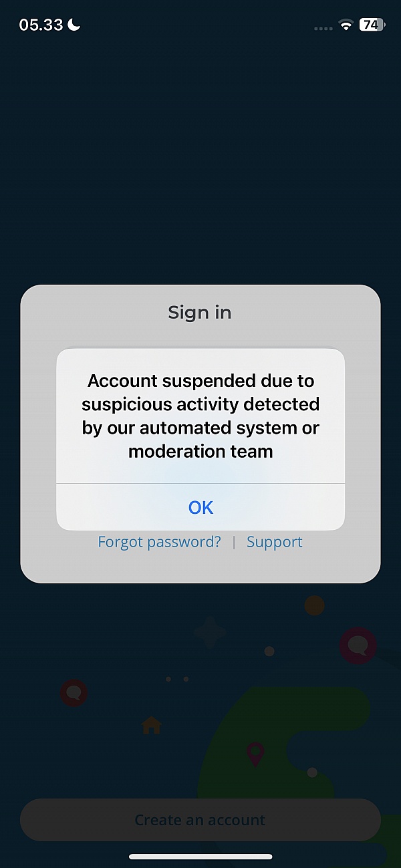Click the magenta location pin icon

[255, 754]
